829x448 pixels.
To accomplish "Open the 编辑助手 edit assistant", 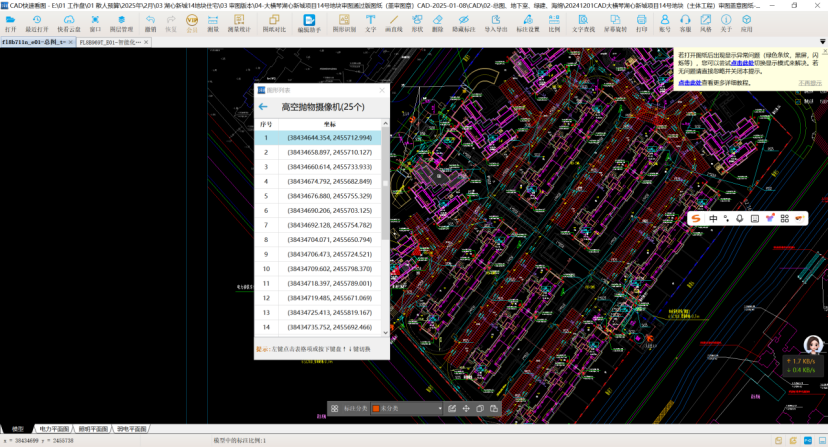I will pos(309,22).
